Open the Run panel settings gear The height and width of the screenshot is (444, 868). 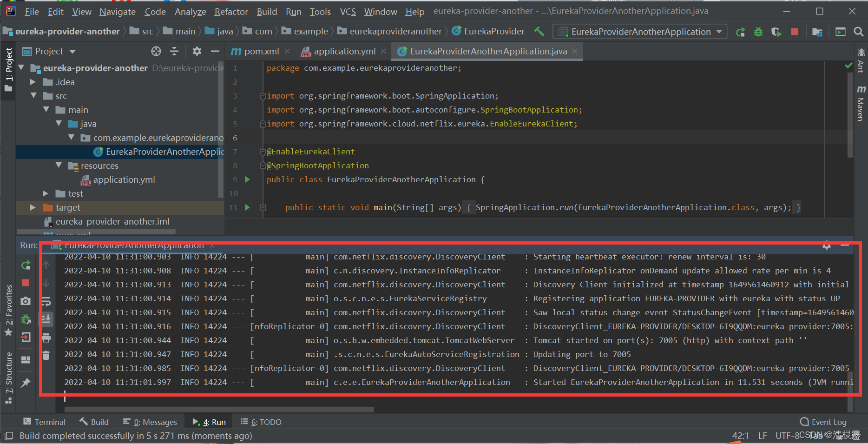click(827, 245)
